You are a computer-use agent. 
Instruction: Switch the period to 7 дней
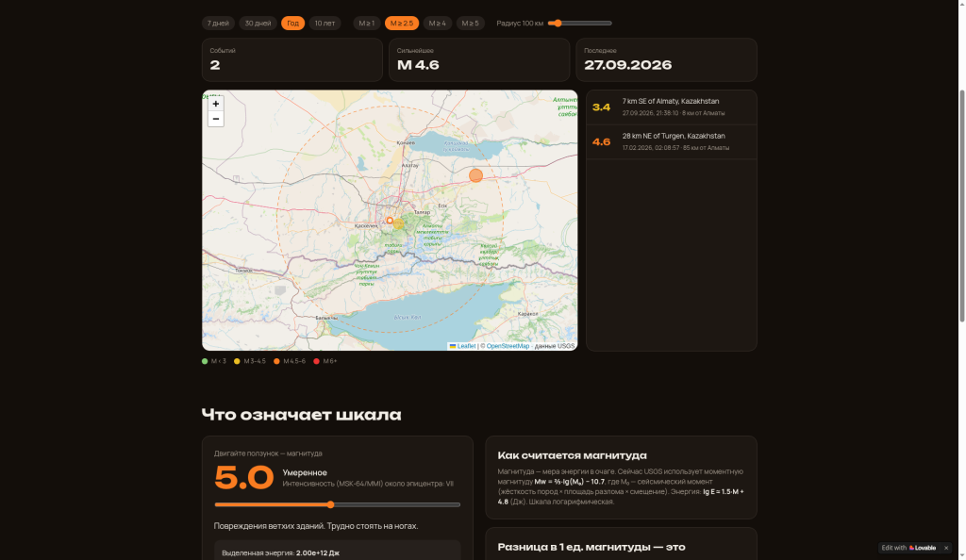tap(218, 24)
